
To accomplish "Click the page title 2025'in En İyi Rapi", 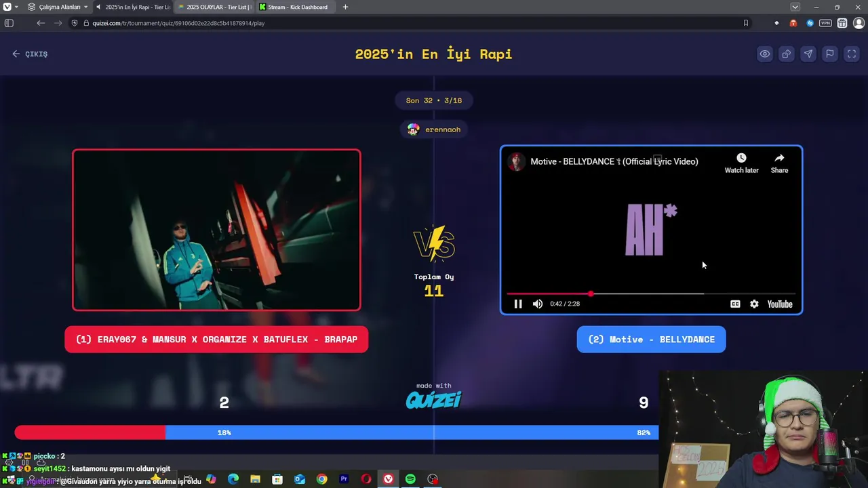I will (434, 54).
